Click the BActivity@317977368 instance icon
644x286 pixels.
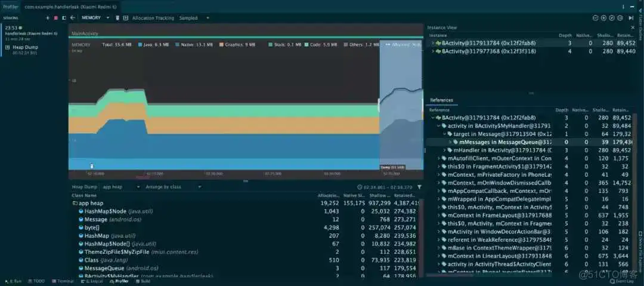[x=438, y=51]
